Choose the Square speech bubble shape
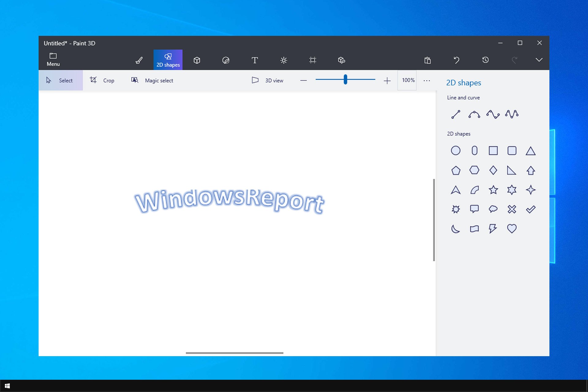 point(474,209)
